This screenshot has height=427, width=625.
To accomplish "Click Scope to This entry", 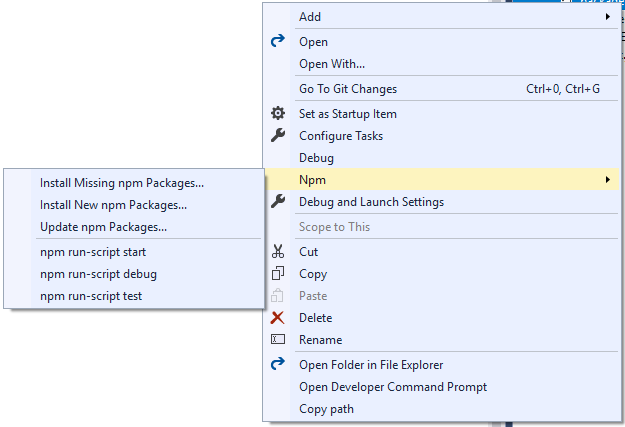I will (x=441, y=227).
